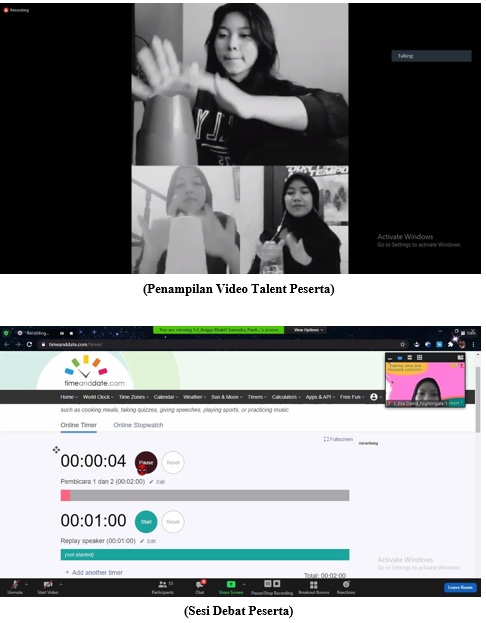The image size is (486, 623).
Task: Expand audio options arrow beside Unmute
Action: (x=27, y=584)
